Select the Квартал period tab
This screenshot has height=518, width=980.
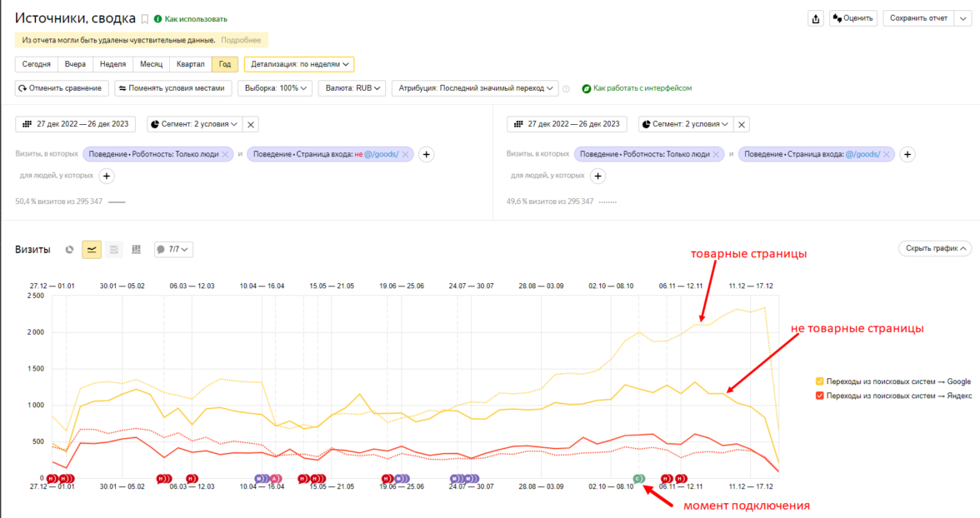(190, 64)
